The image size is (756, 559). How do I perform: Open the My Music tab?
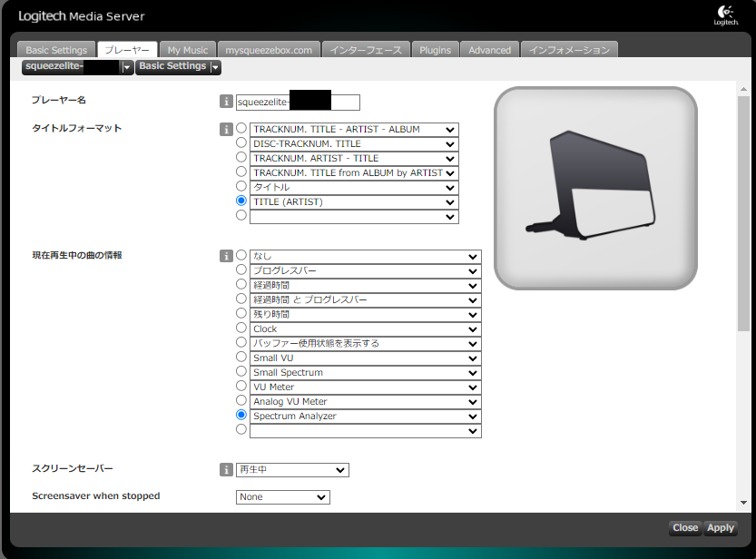pyautogui.click(x=188, y=50)
